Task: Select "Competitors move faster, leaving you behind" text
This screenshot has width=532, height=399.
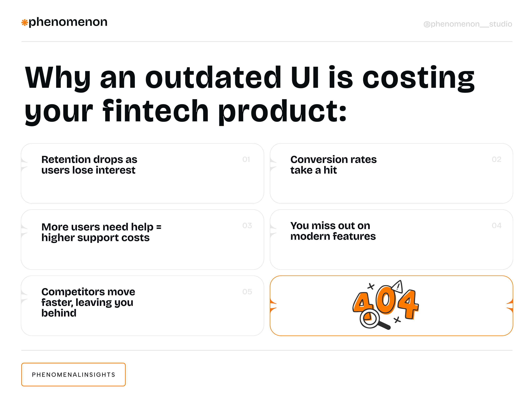Action: pos(88,302)
